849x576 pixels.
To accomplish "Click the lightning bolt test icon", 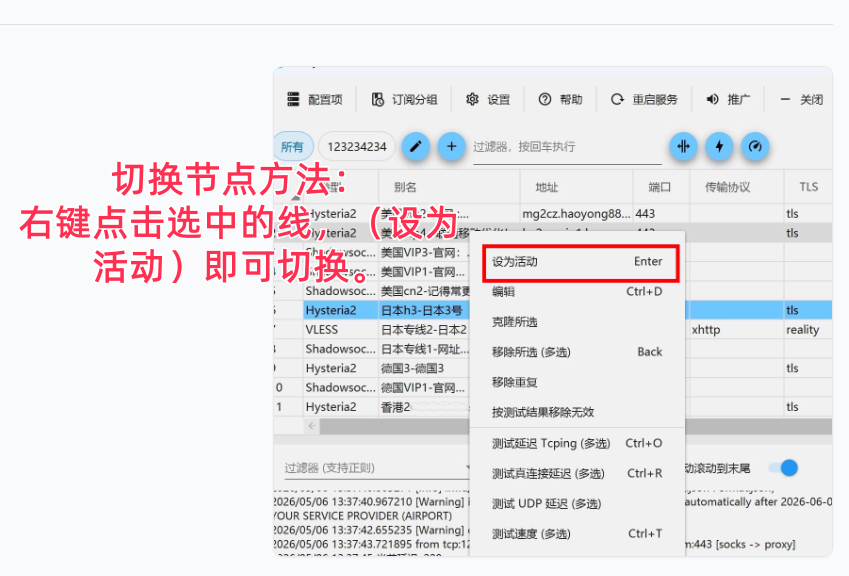I will pos(719,147).
